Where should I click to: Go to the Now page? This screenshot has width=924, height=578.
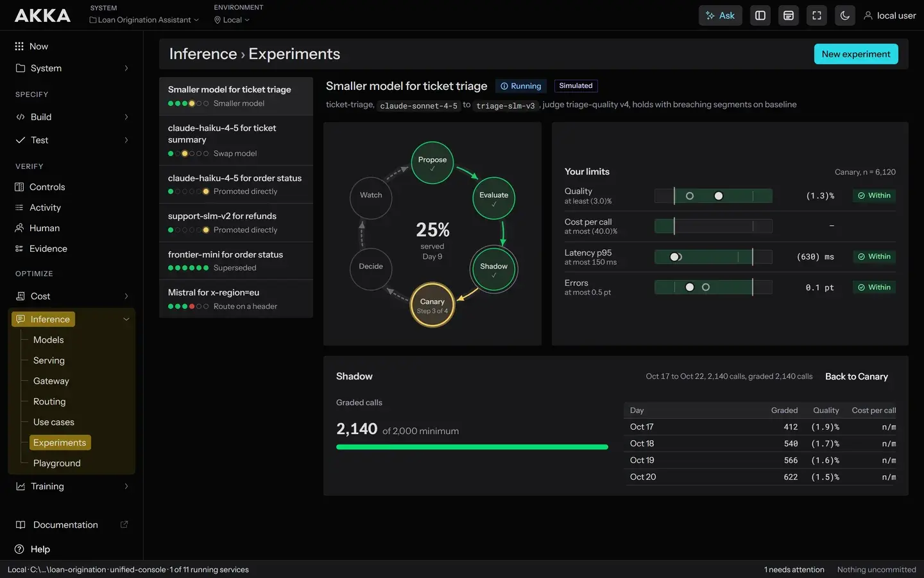38,46
